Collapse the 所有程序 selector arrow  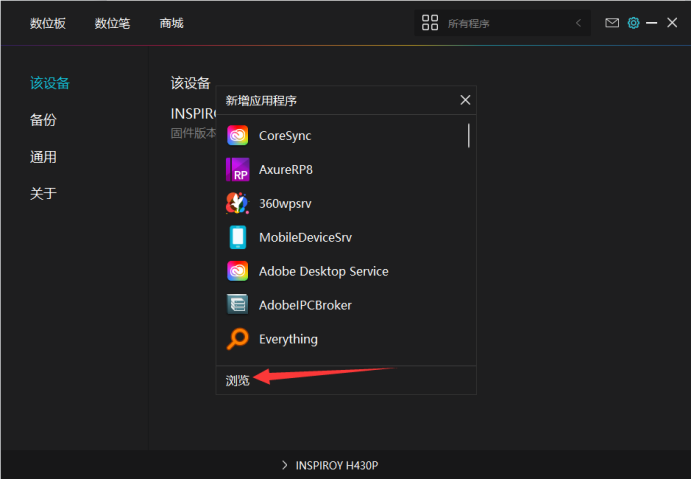578,23
